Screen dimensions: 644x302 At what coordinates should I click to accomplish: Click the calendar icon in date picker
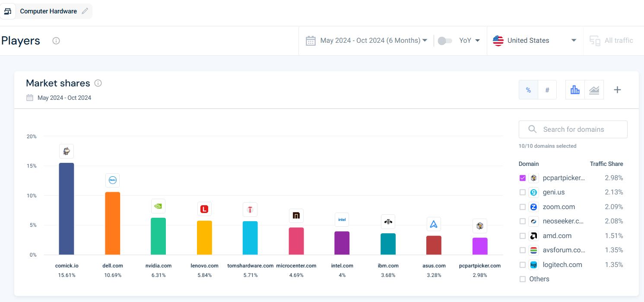311,41
